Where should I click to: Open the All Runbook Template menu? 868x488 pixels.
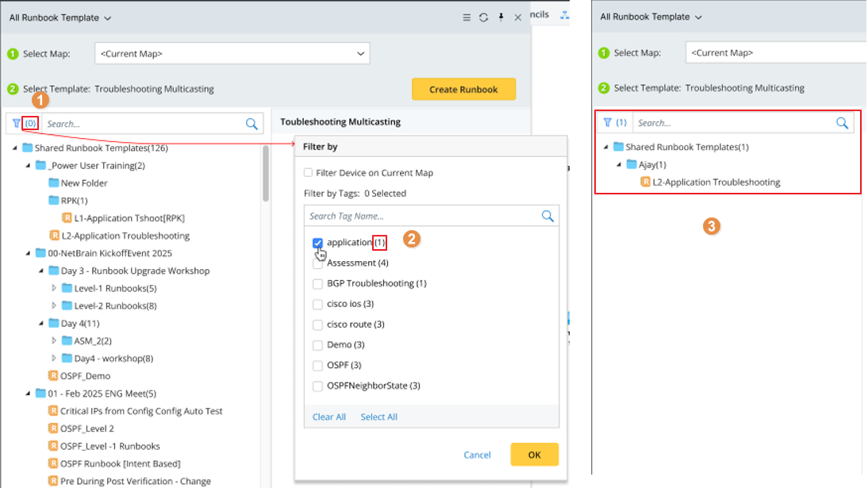coord(60,17)
